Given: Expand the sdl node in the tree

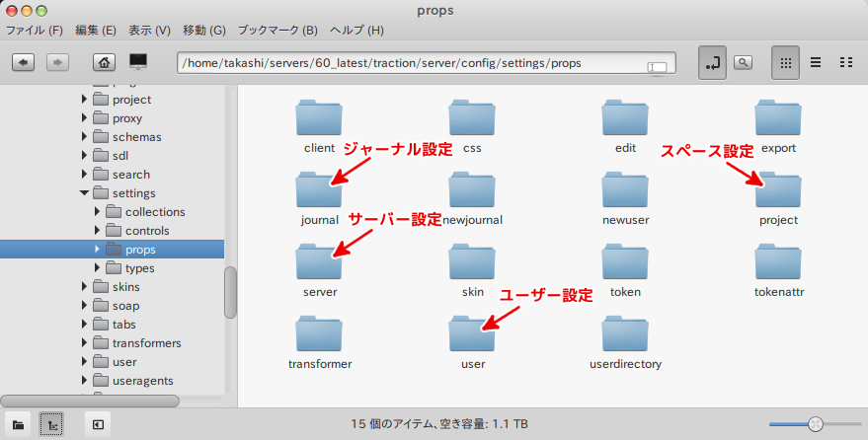Looking at the screenshot, I should (x=84, y=155).
